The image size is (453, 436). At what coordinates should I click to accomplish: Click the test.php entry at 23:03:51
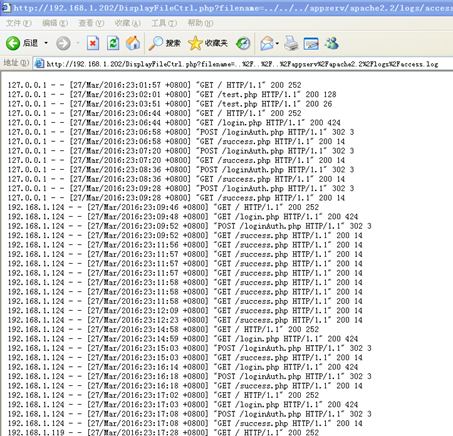tap(170, 104)
